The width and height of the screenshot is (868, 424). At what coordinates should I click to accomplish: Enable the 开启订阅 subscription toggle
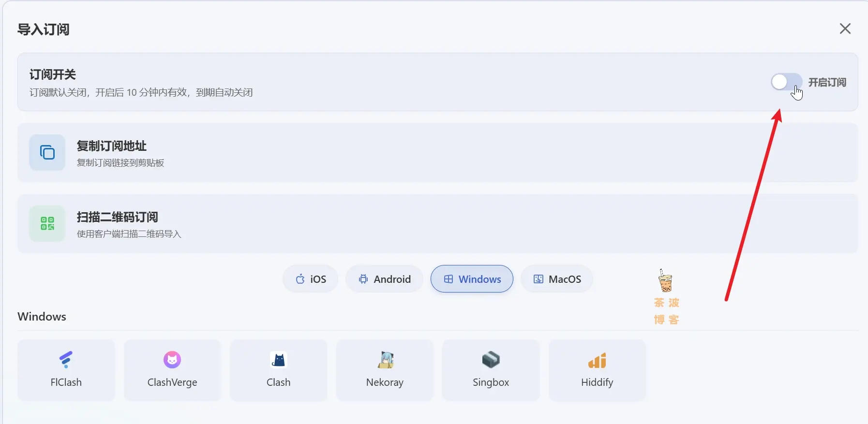pyautogui.click(x=786, y=82)
